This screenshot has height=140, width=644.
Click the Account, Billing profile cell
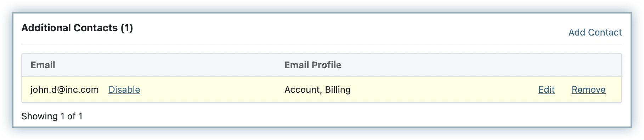pyautogui.click(x=317, y=90)
